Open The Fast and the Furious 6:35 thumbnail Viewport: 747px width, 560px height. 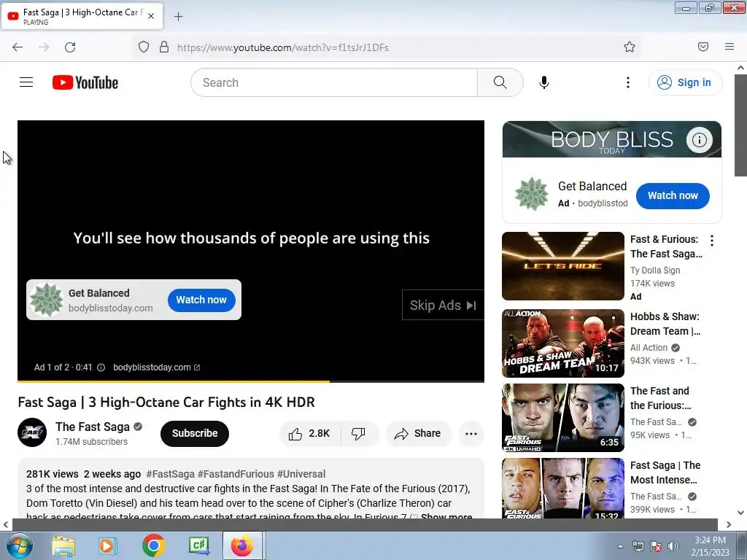(562, 418)
